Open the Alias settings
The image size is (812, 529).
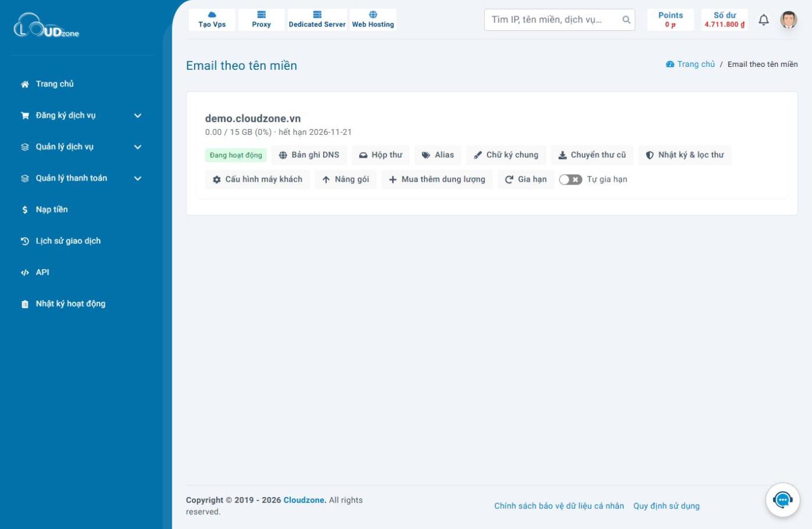[438, 155]
